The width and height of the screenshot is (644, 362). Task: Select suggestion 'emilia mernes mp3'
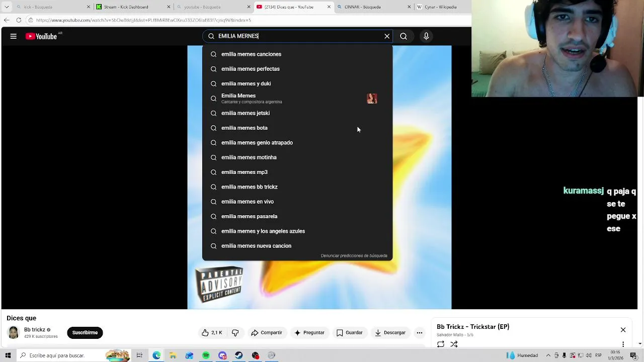click(x=297, y=172)
